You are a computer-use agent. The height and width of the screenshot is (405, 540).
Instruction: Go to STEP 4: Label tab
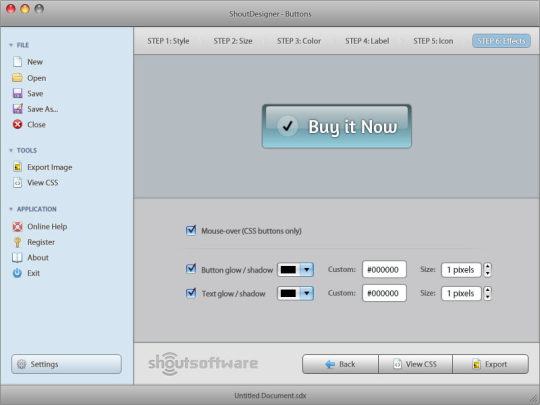[x=367, y=41]
